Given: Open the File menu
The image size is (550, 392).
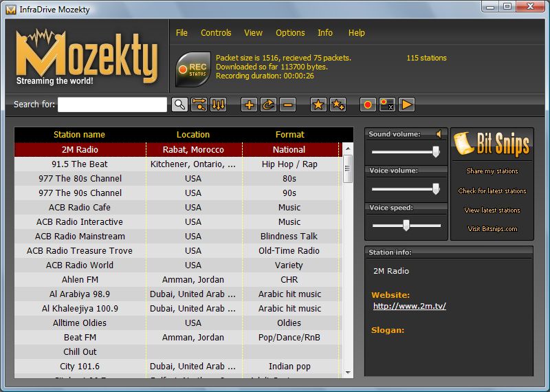Looking at the screenshot, I should click(181, 32).
